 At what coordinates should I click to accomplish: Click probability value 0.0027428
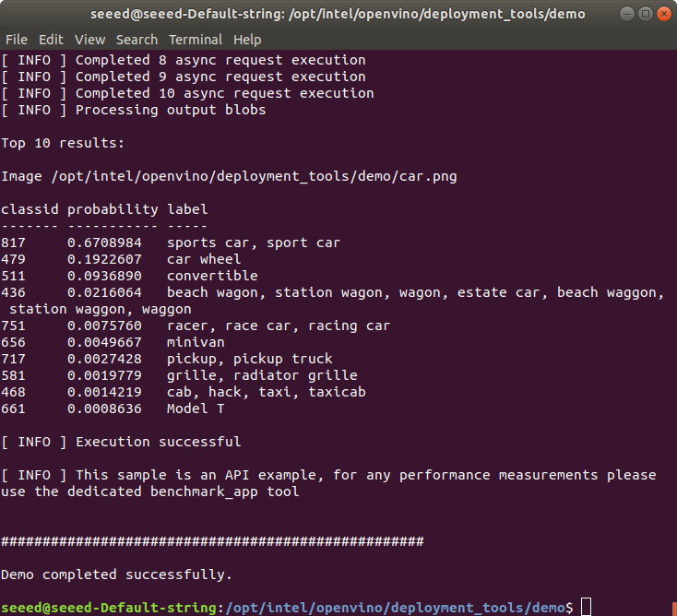[104, 359]
